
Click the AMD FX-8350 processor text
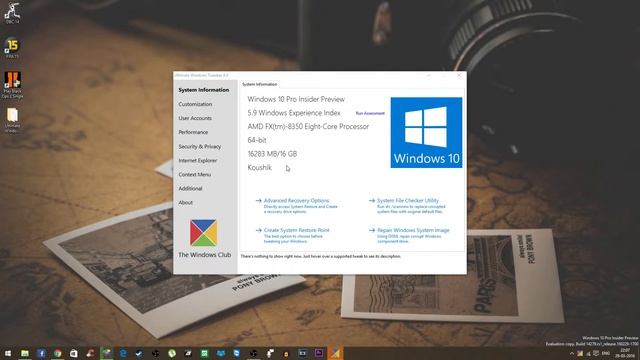point(308,127)
